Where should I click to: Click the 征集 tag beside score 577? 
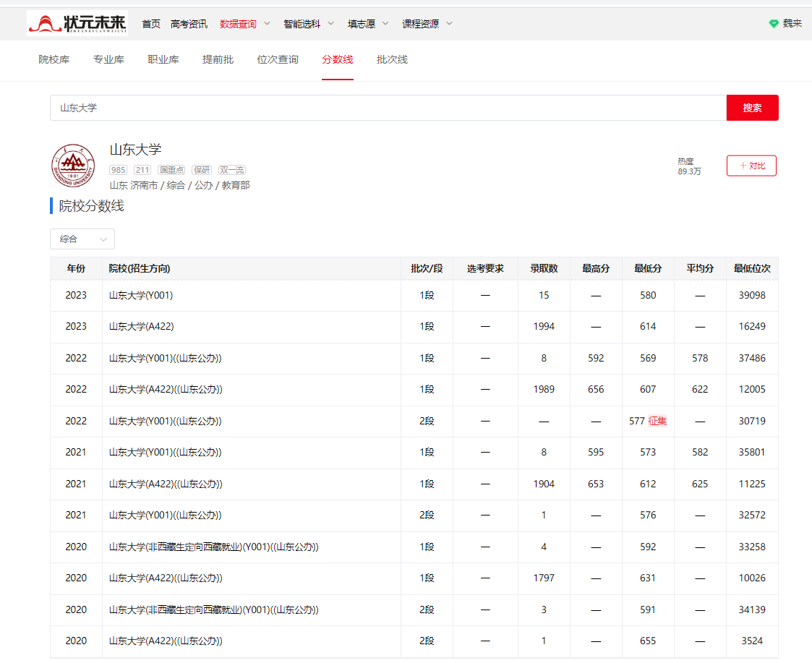(657, 421)
